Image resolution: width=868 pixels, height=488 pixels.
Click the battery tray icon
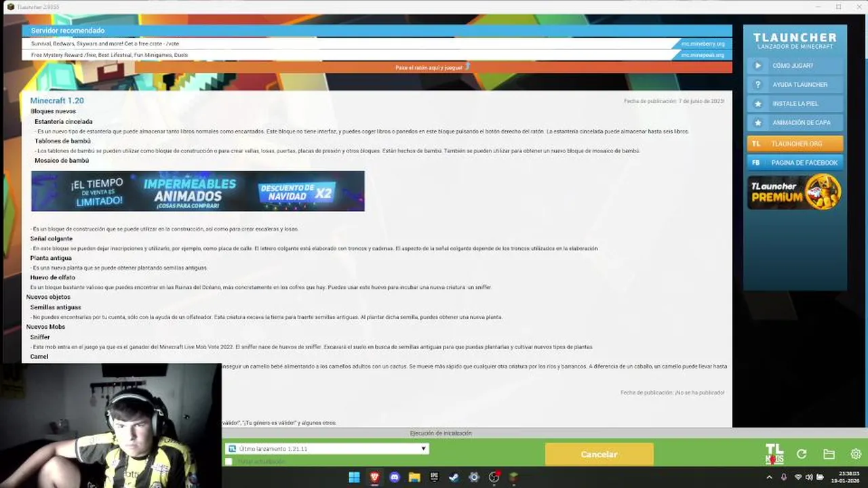pos(821,477)
